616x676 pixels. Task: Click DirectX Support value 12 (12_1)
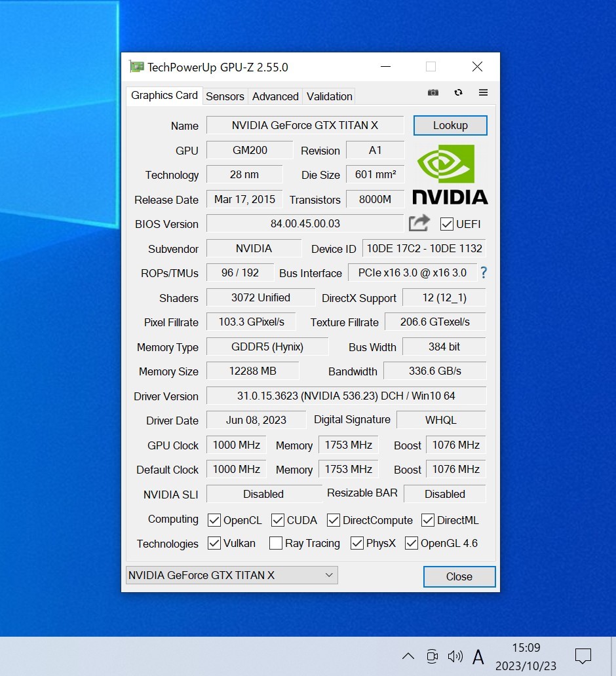[x=444, y=297]
